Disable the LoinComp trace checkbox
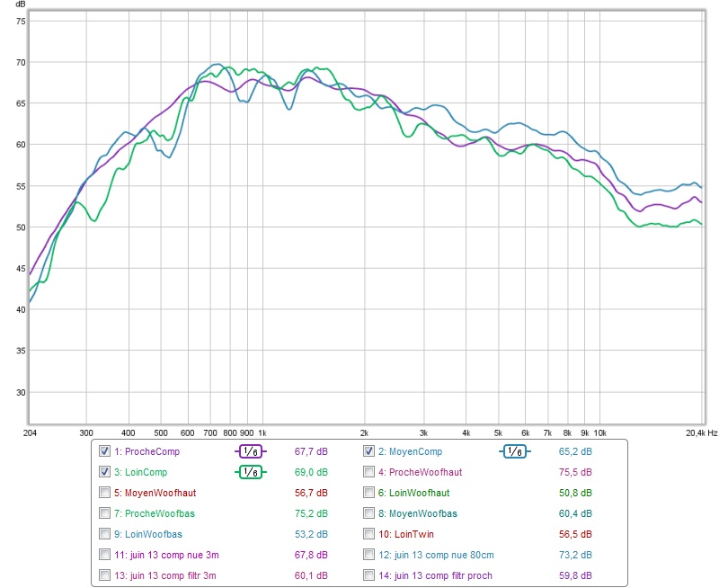719x588 pixels. [105, 472]
